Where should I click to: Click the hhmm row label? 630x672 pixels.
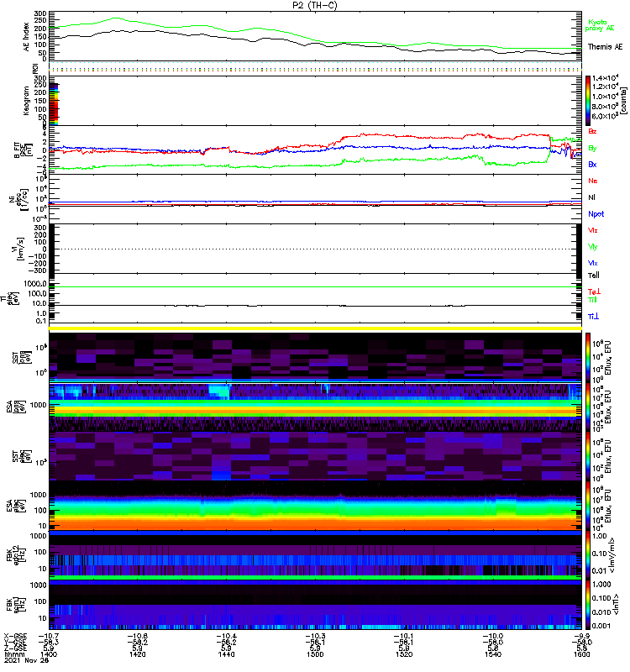point(13,654)
